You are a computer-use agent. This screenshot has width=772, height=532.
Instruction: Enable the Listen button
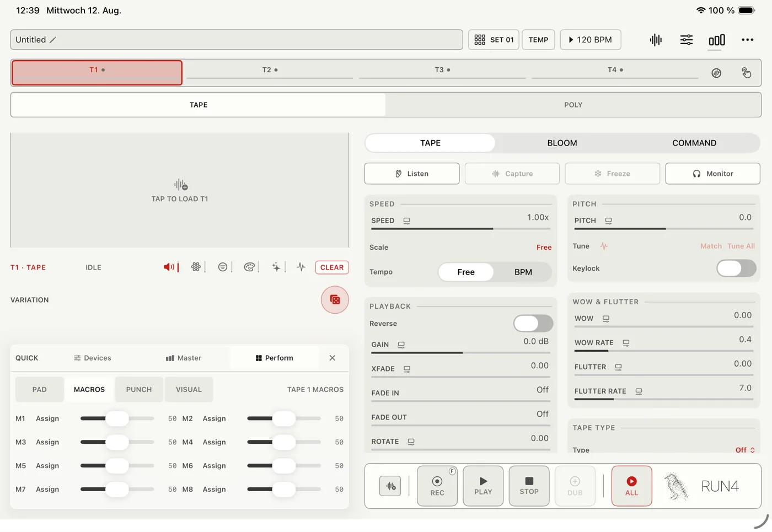tap(412, 174)
